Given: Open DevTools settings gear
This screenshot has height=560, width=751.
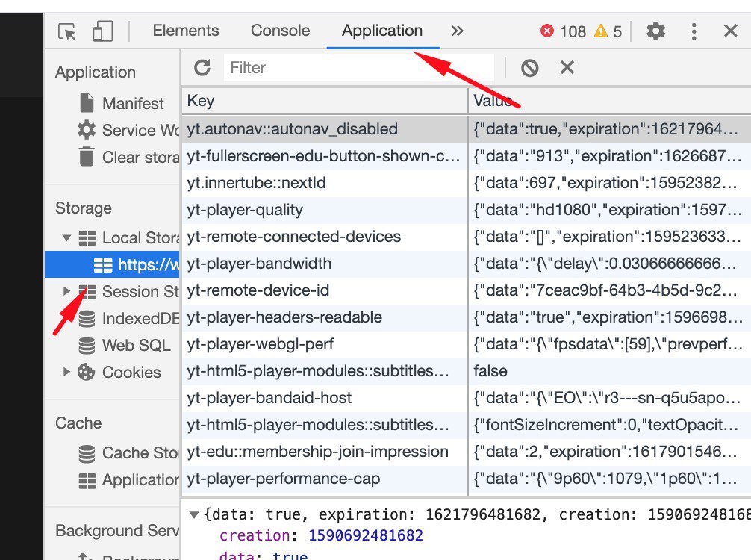Looking at the screenshot, I should point(655,31).
